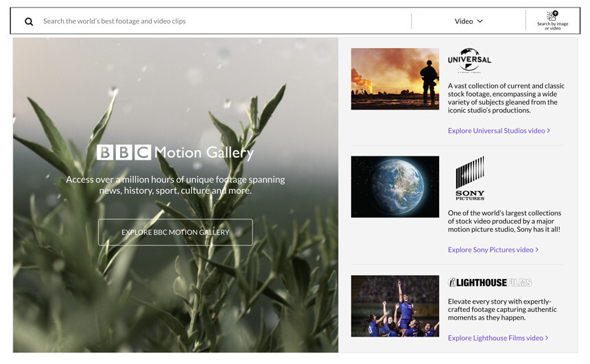Click the Sony Pictures logo

pos(470,178)
